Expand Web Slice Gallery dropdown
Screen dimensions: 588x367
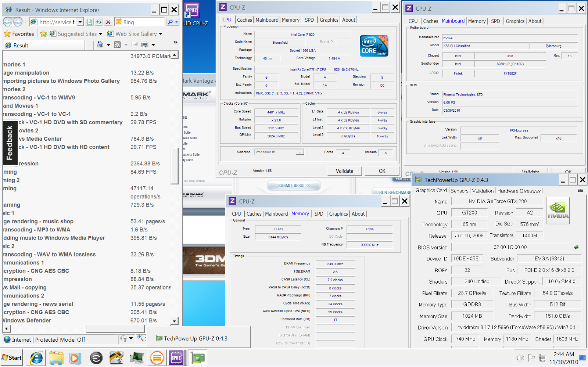161,34
